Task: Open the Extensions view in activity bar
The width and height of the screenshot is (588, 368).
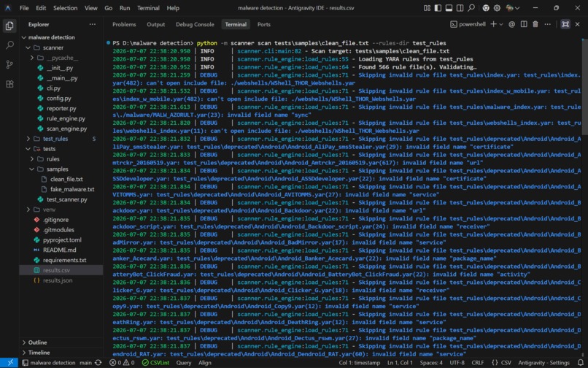Action: (9, 84)
